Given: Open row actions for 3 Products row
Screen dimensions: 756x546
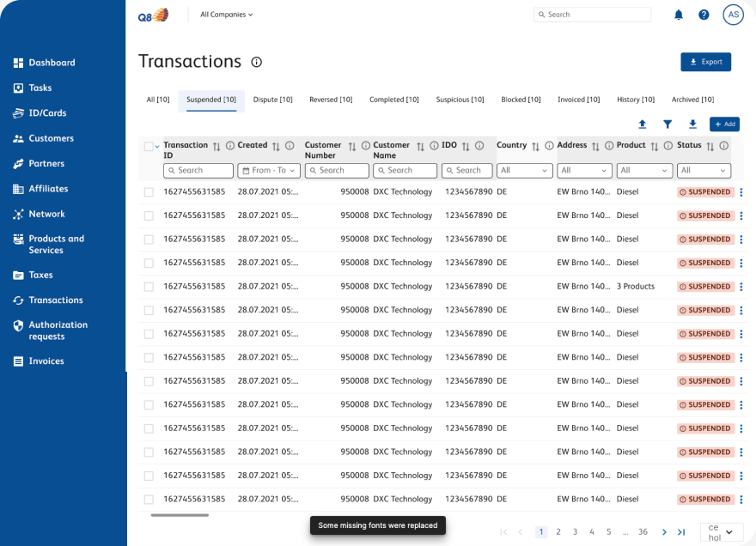Looking at the screenshot, I should pos(741,287).
